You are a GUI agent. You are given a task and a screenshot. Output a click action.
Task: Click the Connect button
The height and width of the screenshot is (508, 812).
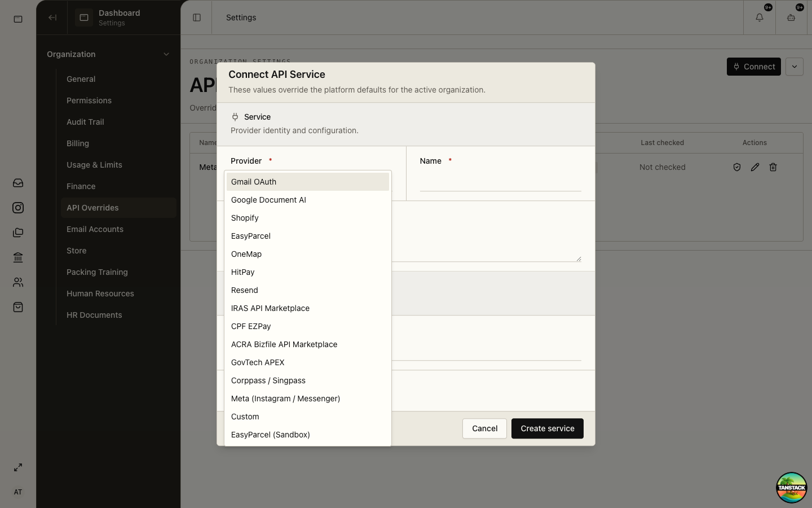click(754, 67)
